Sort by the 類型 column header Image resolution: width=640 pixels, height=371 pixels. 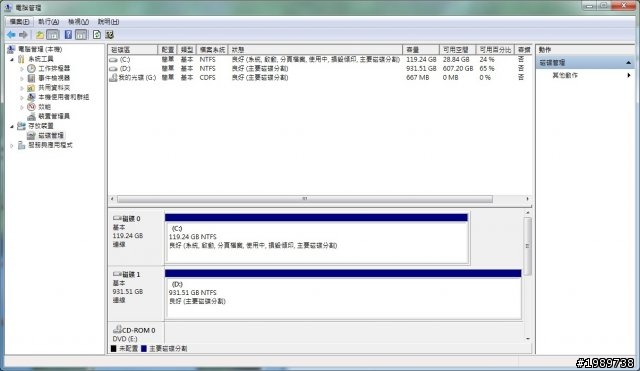[x=187, y=50]
